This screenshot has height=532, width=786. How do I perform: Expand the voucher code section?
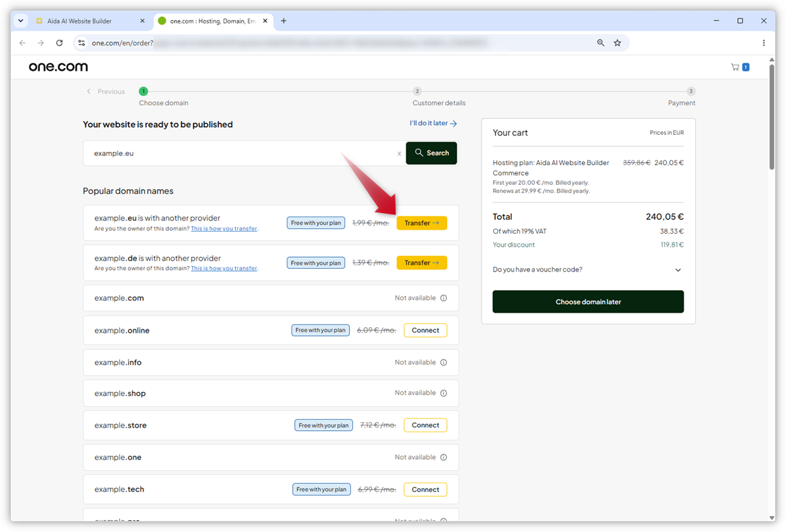coord(587,269)
